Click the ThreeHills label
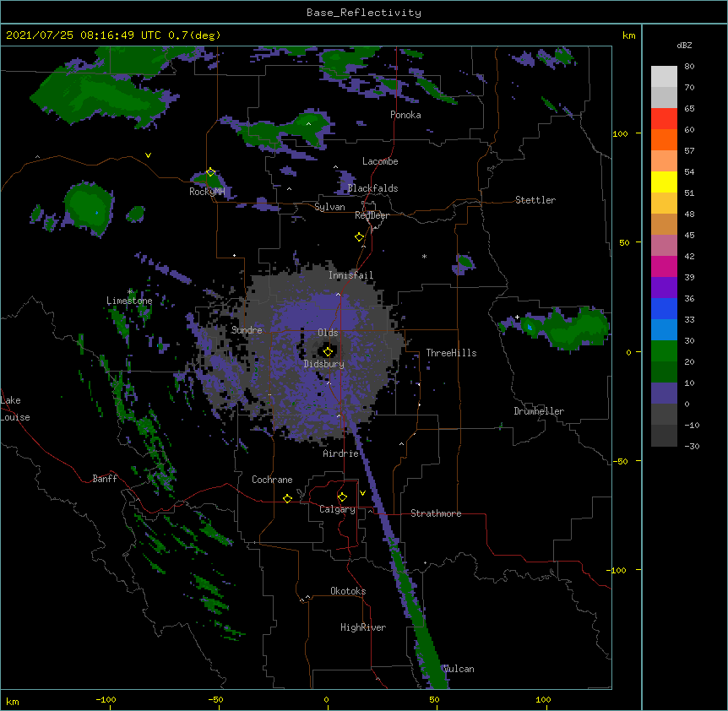The image size is (728, 711). [x=451, y=353]
